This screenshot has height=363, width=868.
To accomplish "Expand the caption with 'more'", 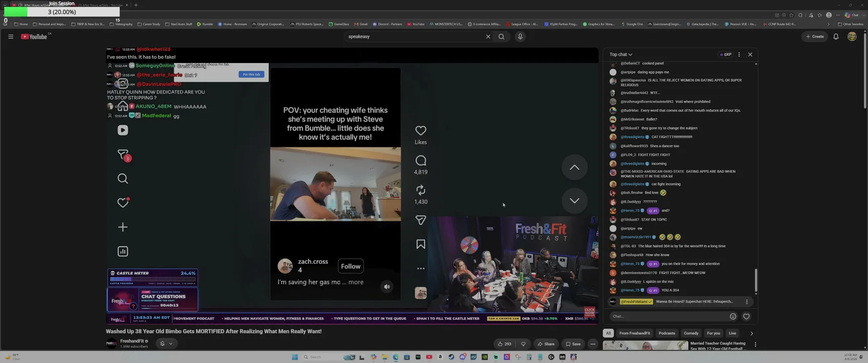I will pos(356,282).
